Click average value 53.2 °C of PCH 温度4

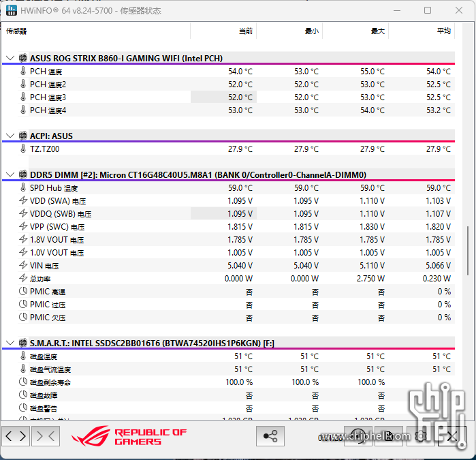point(439,110)
